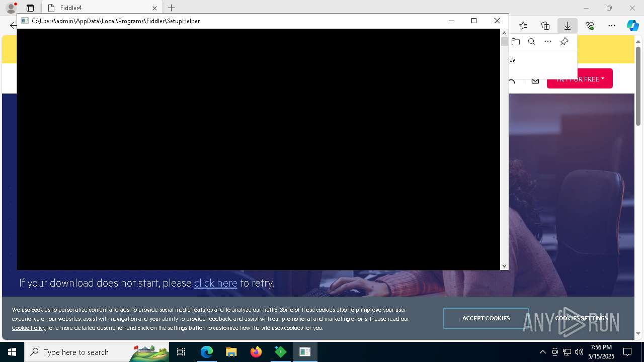Select the console window taskbar button
Image resolution: width=644 pixels, height=362 pixels.
click(305, 352)
